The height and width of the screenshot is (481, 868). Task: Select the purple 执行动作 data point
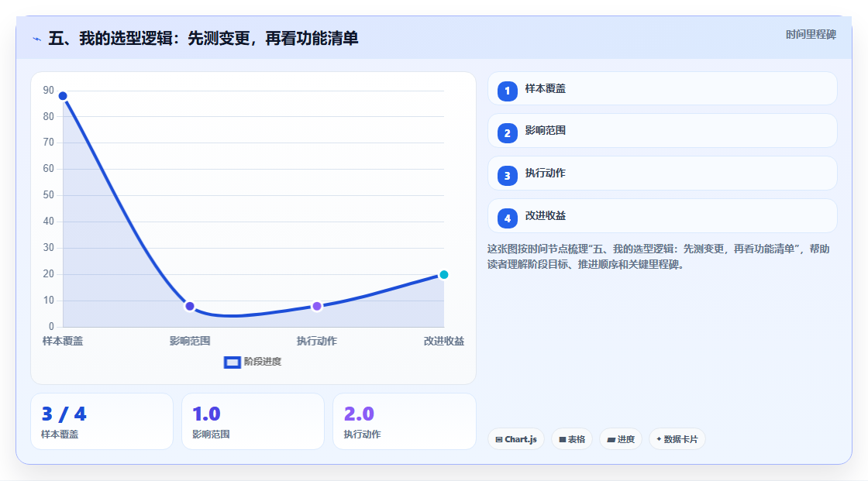(x=317, y=306)
